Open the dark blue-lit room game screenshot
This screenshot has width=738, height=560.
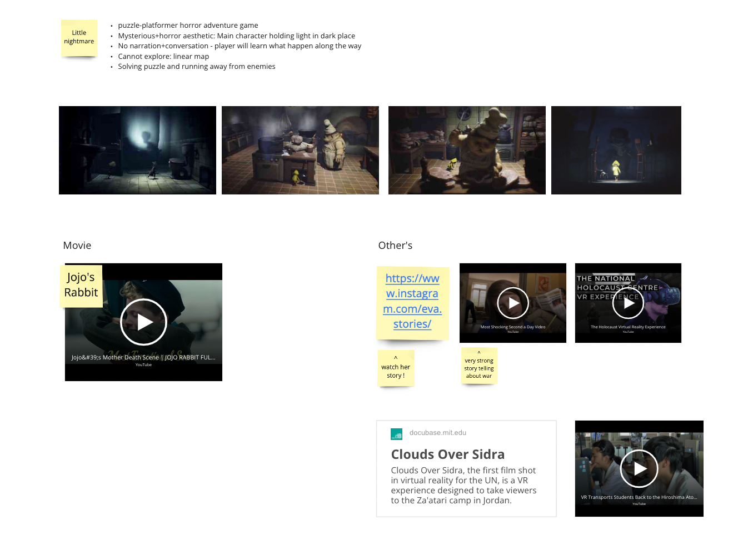pos(137,150)
